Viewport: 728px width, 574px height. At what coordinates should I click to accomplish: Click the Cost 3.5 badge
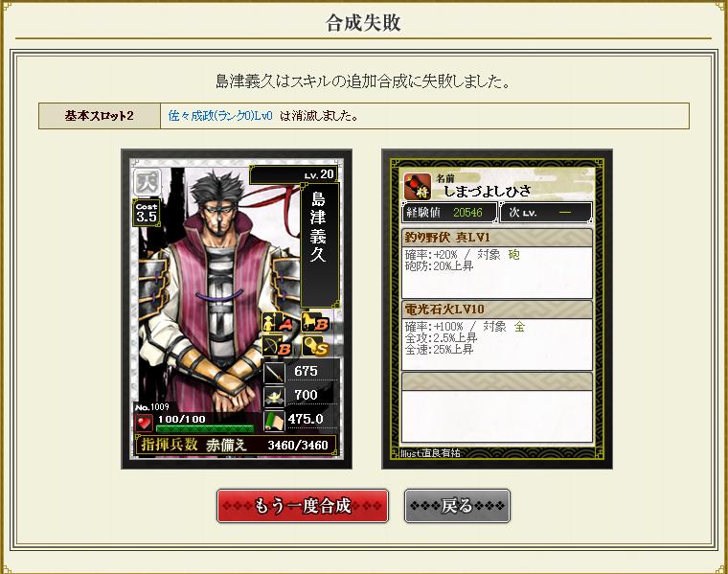[x=147, y=213]
